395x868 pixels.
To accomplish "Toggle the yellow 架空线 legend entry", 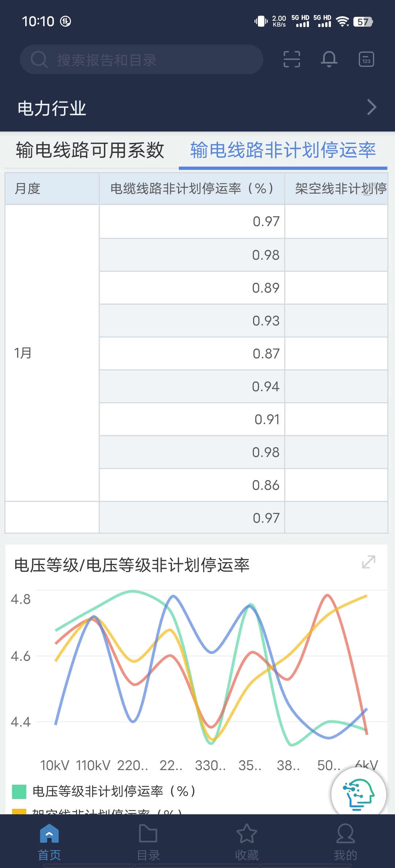I will pos(19,812).
